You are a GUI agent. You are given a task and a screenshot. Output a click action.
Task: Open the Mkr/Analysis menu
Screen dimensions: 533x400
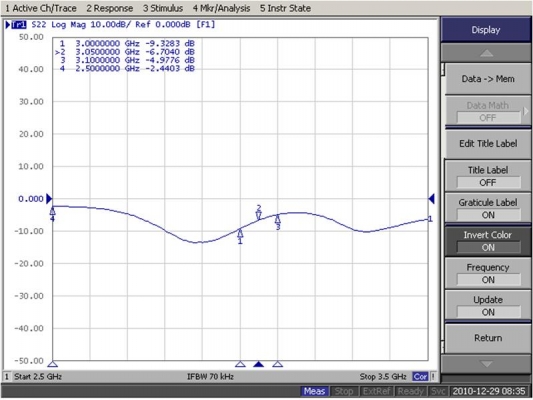[221, 8]
